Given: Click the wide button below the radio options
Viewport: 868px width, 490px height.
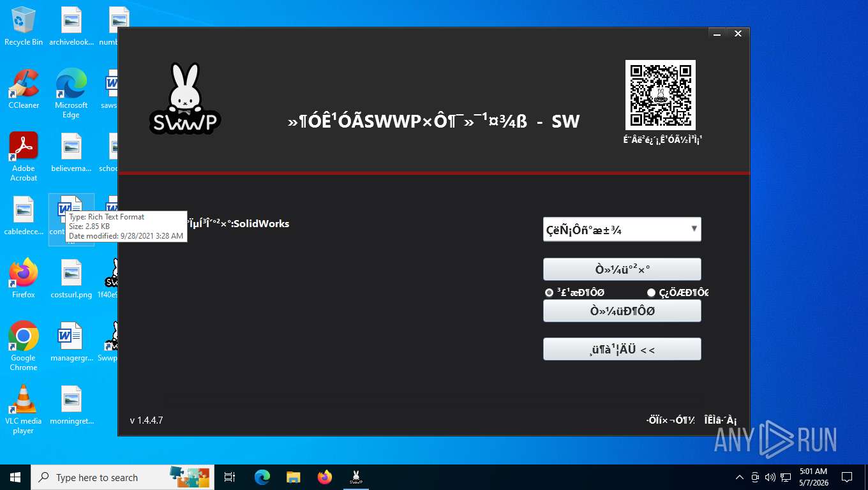Looking at the screenshot, I should tap(622, 311).
